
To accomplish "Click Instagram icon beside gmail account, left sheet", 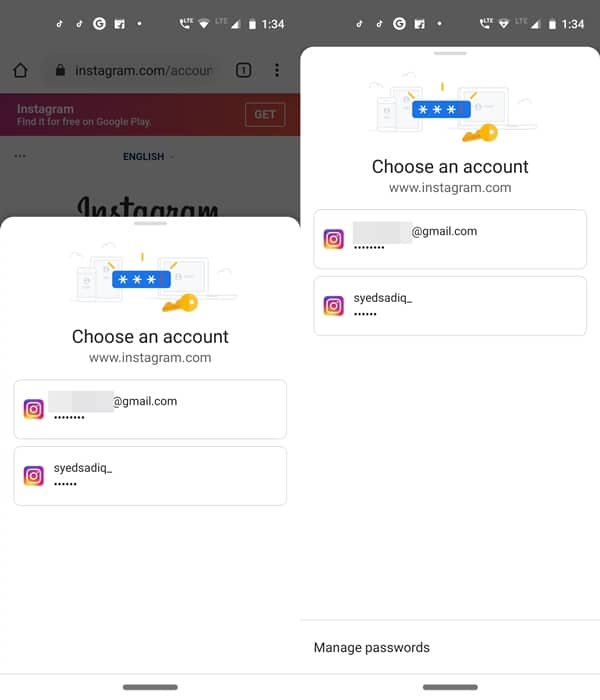I will coord(33,409).
